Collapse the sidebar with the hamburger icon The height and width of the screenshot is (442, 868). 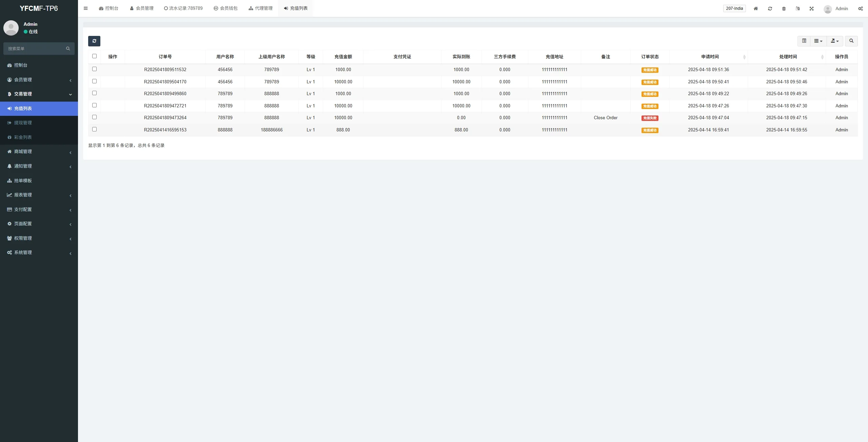(x=86, y=8)
